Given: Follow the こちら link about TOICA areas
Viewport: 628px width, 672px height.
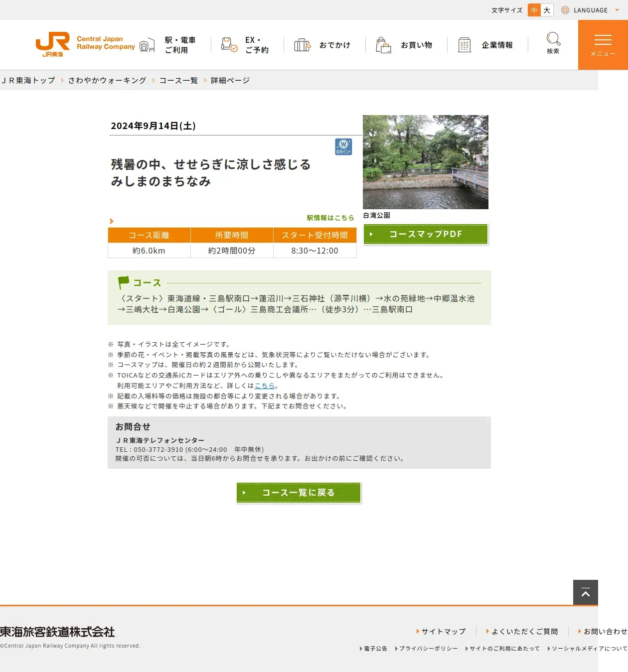Looking at the screenshot, I should pyautogui.click(x=265, y=386).
